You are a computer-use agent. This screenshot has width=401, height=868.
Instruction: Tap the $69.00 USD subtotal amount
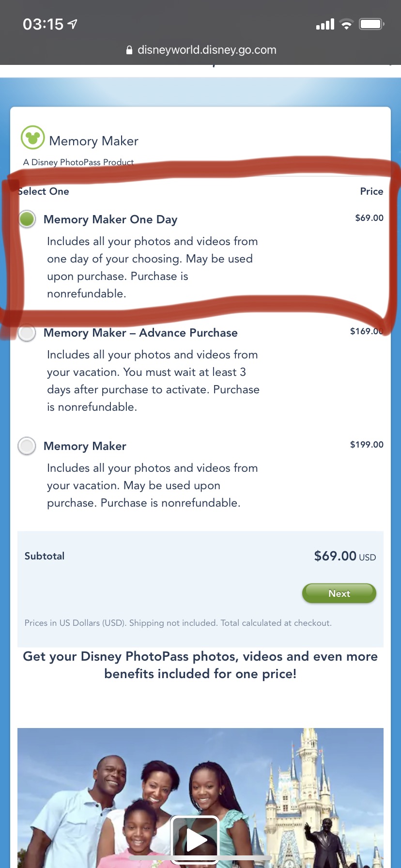[344, 556]
